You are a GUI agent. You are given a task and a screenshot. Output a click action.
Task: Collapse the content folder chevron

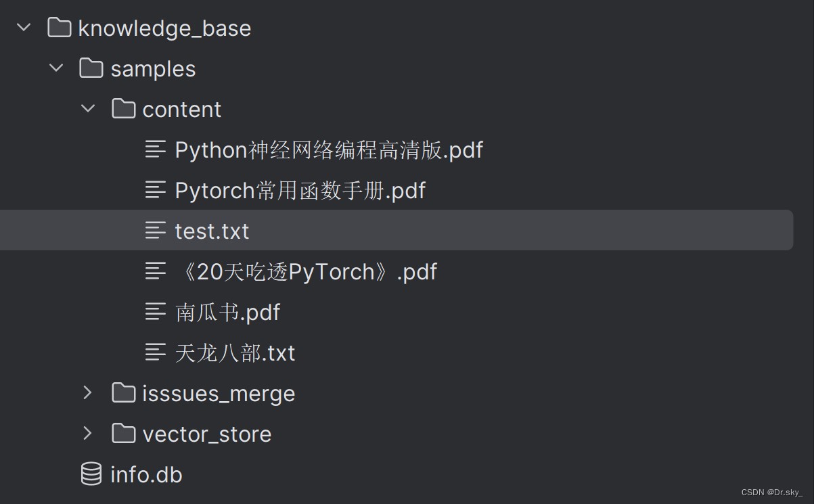pos(88,109)
